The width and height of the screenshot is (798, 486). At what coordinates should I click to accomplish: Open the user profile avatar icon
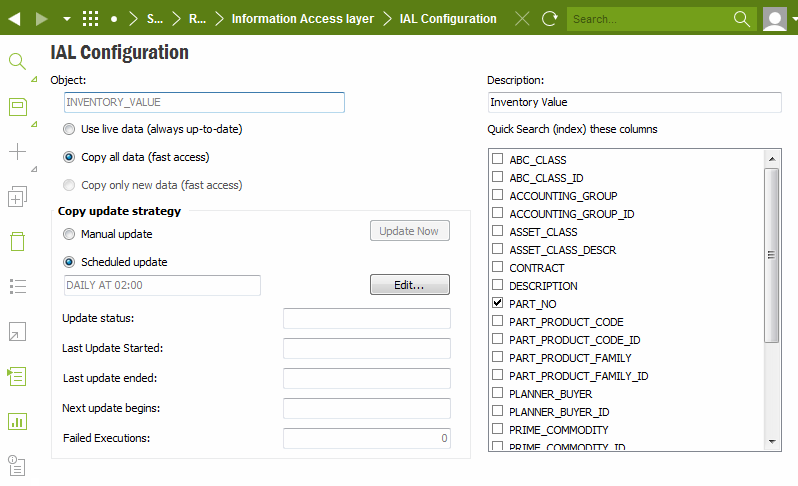pos(775,19)
